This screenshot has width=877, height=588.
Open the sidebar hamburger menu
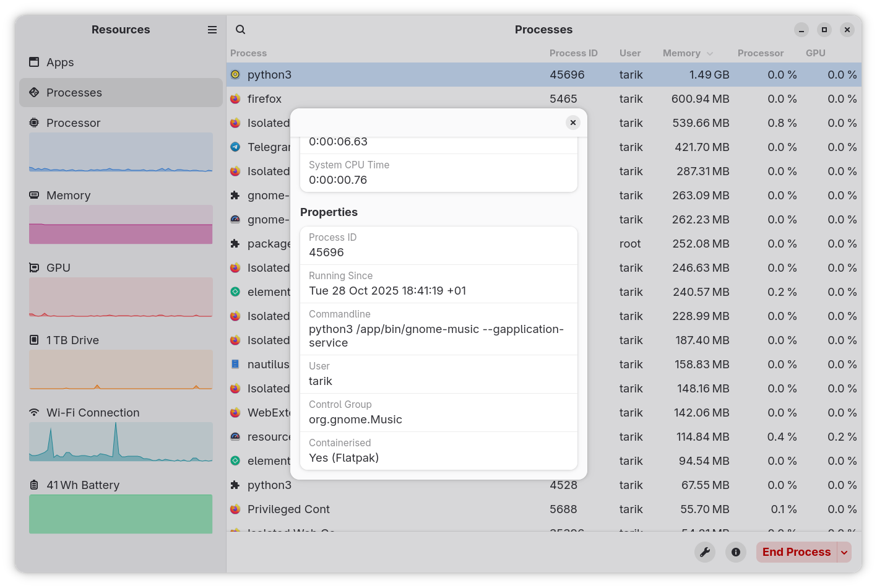[212, 30]
